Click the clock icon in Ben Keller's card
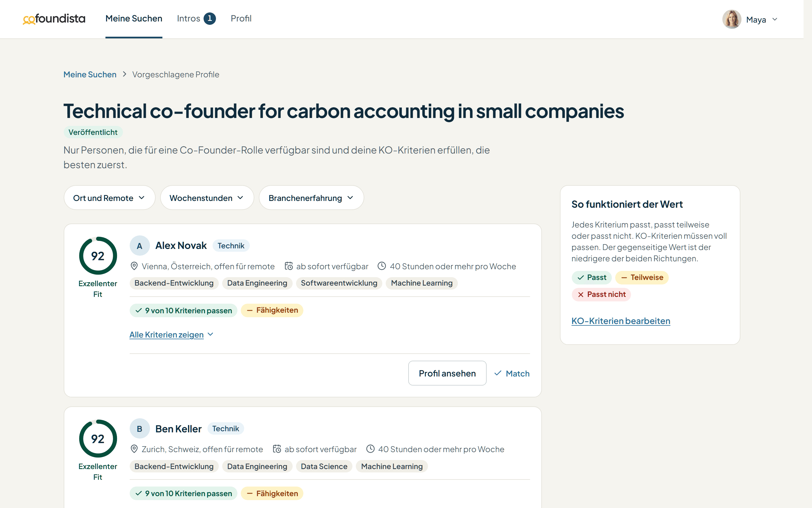This screenshot has height=508, width=812. 370,449
